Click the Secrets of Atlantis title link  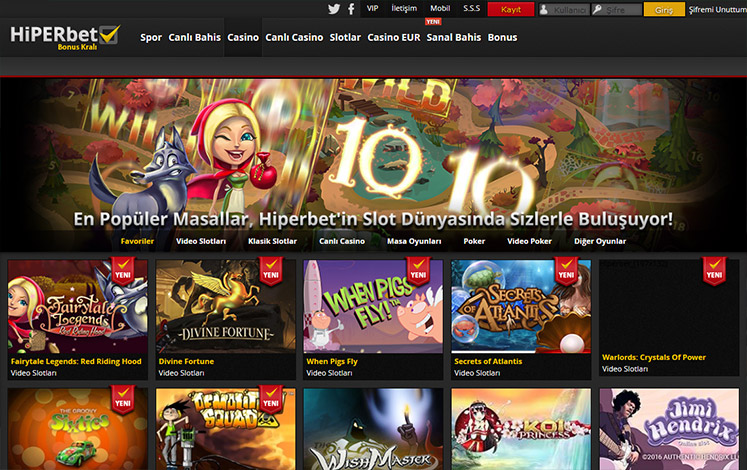point(488,361)
